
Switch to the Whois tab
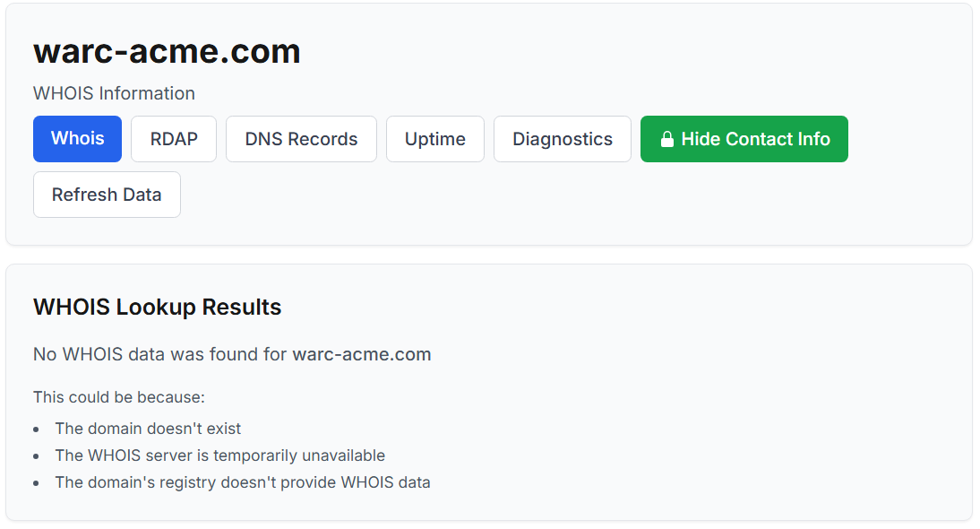tap(77, 139)
